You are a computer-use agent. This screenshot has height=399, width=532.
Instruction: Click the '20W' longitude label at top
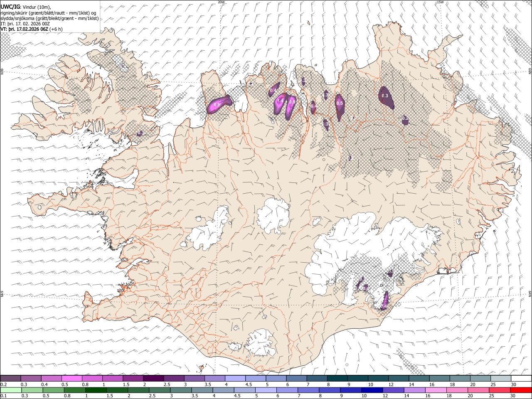(x=221, y=2)
